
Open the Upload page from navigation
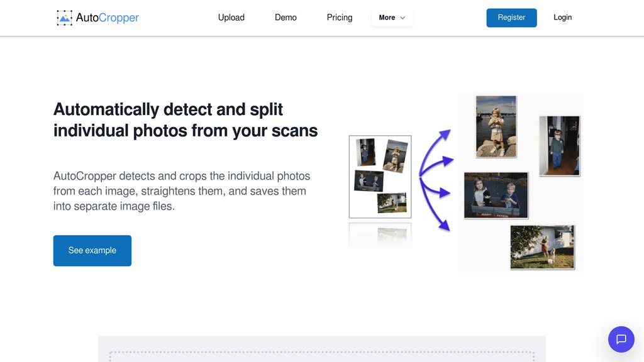coord(231,18)
